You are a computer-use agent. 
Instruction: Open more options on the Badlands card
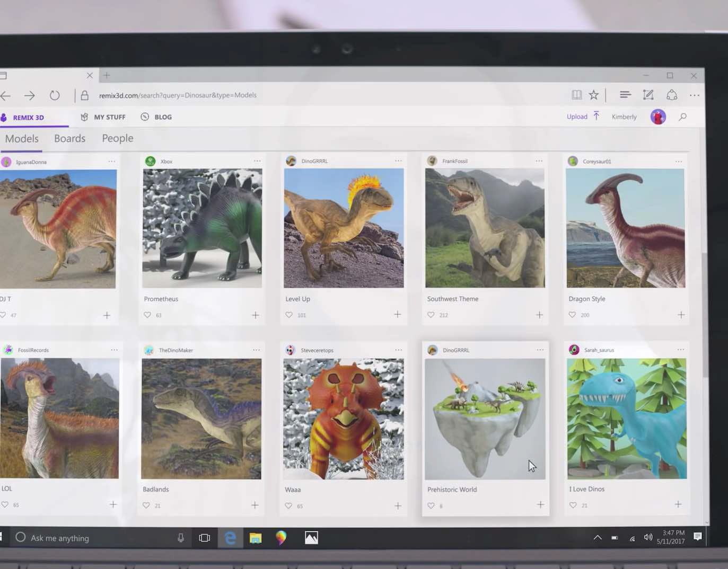point(256,350)
